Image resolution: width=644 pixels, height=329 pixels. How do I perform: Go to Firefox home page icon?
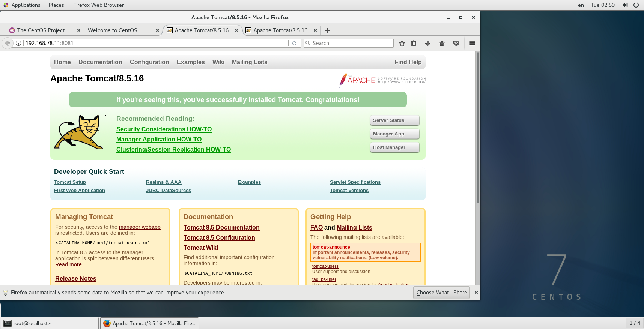[x=442, y=43]
